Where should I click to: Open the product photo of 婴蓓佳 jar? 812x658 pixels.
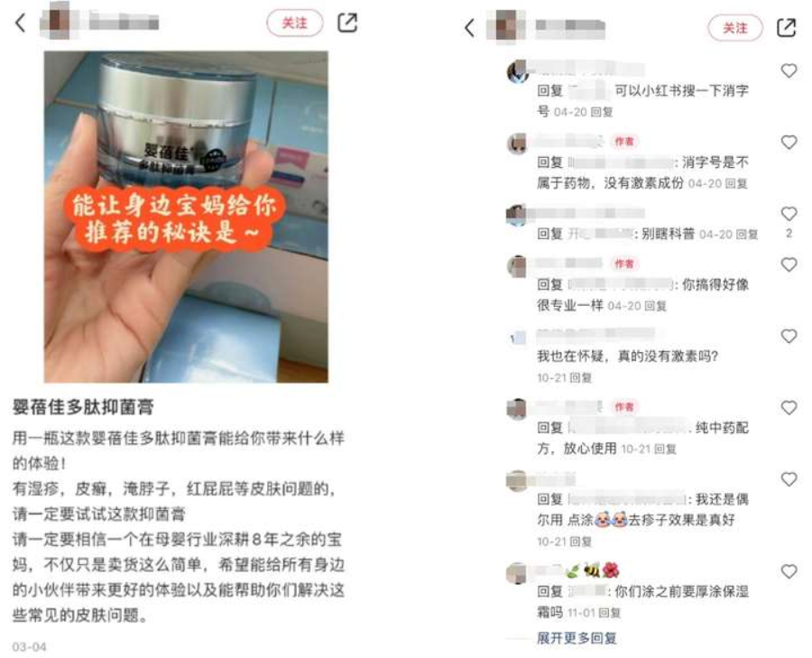coord(186,217)
